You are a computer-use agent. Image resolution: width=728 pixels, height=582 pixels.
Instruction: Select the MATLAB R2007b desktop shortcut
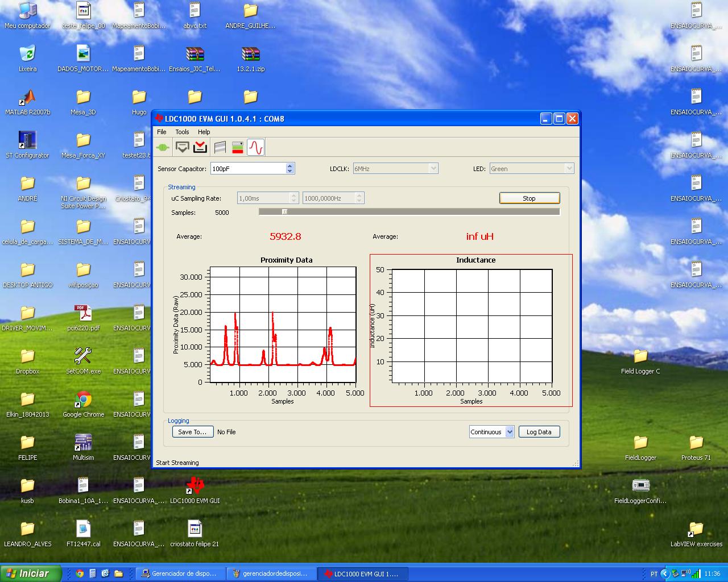(27, 103)
